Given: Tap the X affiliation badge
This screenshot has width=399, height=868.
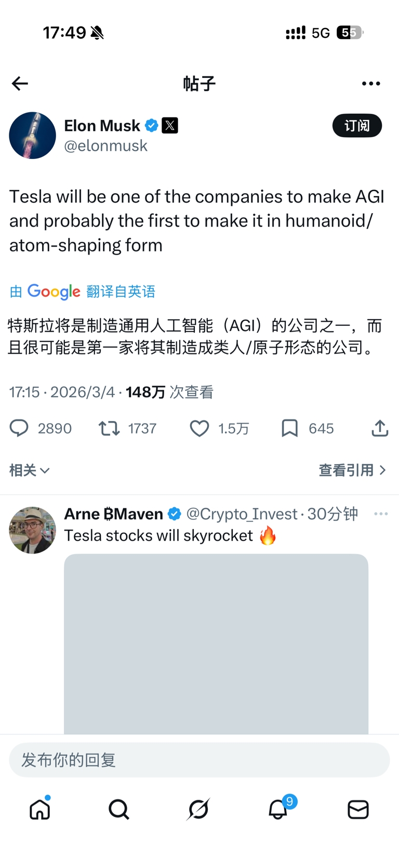Looking at the screenshot, I should [x=170, y=125].
